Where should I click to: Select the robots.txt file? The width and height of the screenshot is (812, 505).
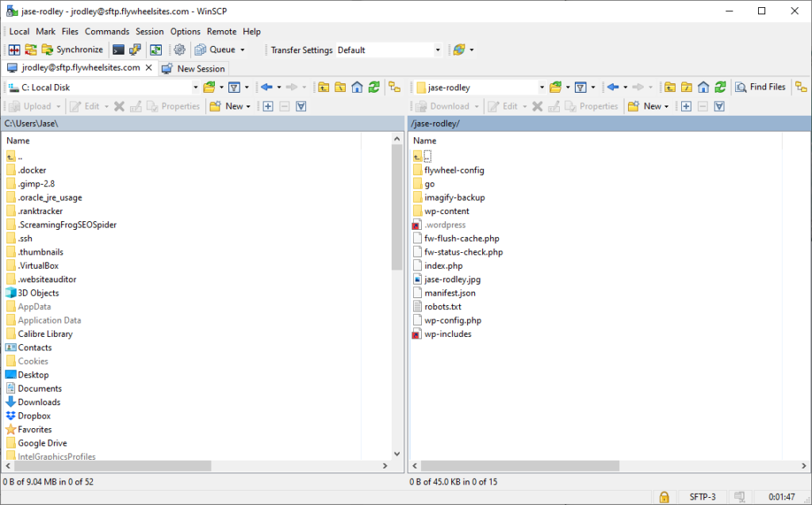[x=437, y=307]
